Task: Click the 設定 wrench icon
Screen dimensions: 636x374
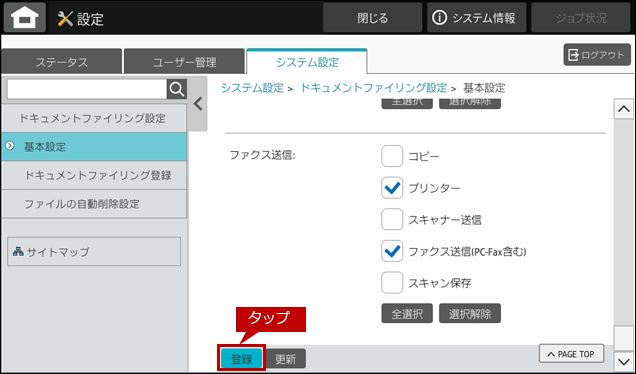Action: pos(65,19)
